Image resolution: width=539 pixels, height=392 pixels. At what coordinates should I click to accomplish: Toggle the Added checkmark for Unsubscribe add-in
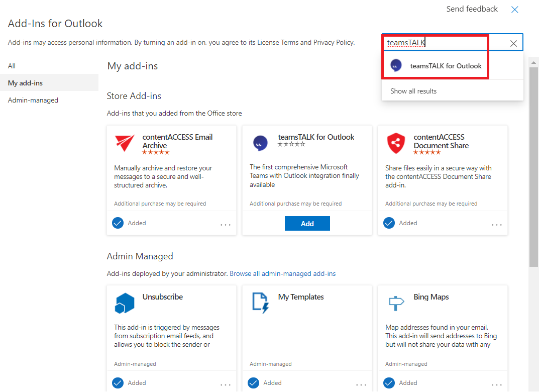pyautogui.click(x=118, y=383)
